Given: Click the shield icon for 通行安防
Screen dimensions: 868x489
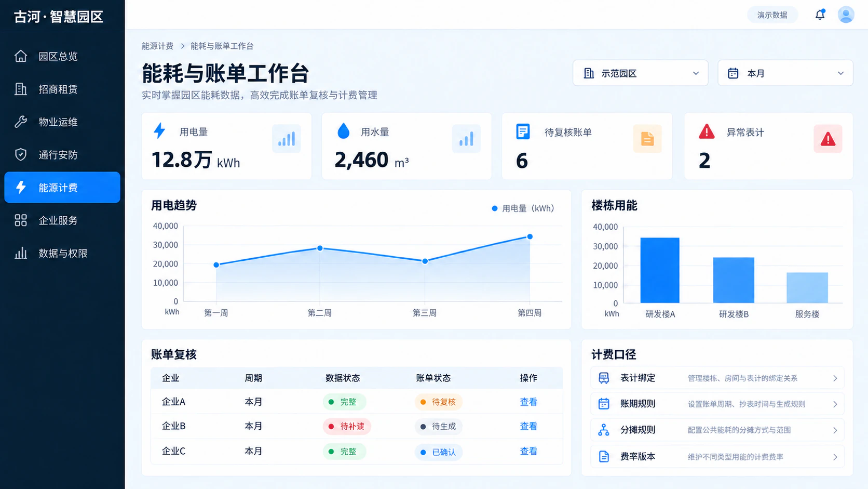Looking at the screenshot, I should [21, 154].
